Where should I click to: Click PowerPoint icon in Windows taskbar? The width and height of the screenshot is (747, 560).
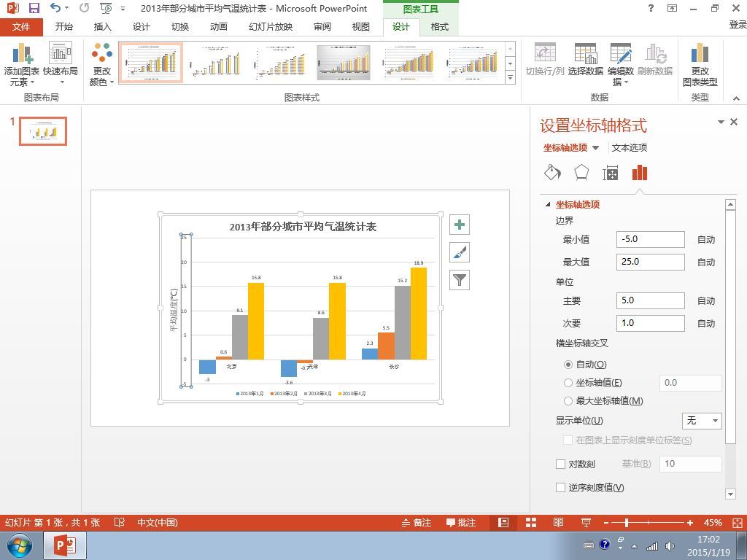pos(65,545)
